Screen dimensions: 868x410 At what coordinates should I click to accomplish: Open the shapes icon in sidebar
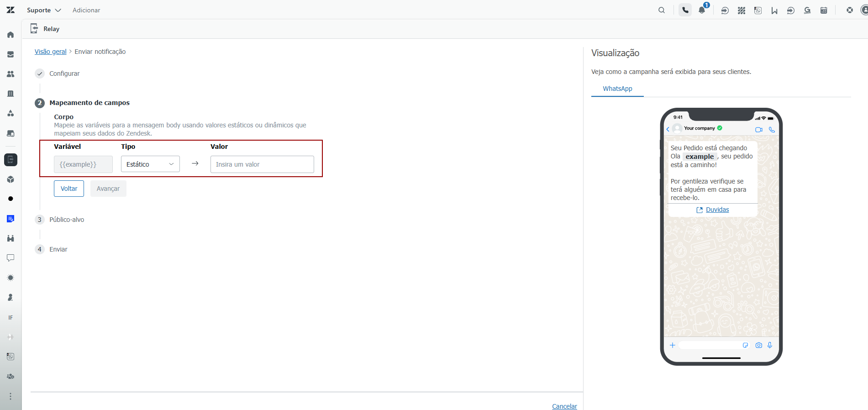coord(11,113)
